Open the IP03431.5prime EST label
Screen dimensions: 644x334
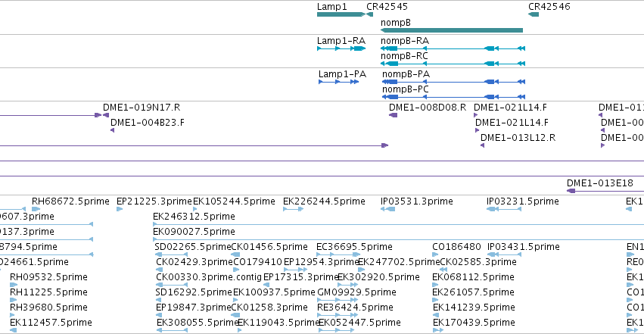[x=524, y=247]
